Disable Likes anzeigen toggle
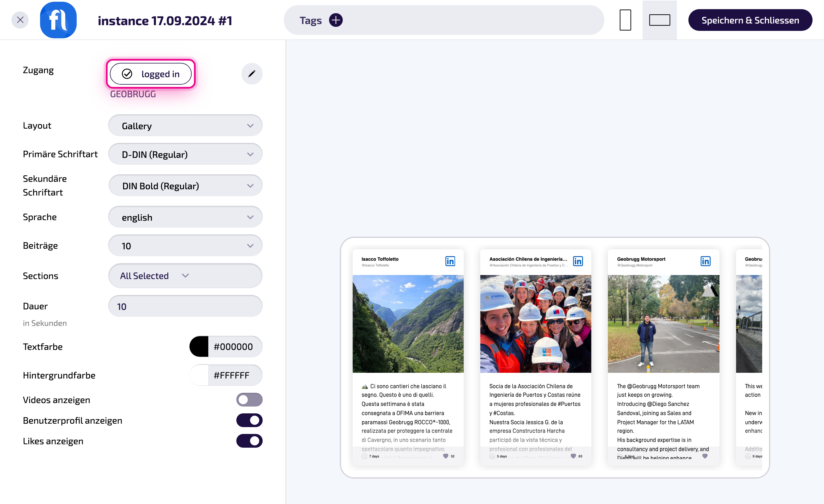Image resolution: width=824 pixels, height=504 pixels. pyautogui.click(x=249, y=441)
